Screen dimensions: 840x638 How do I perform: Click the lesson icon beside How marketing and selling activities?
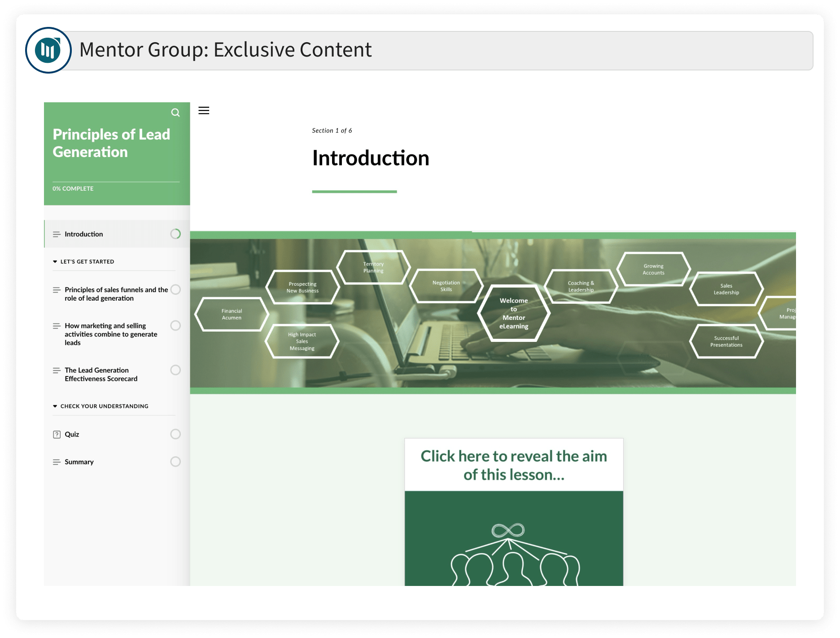coord(57,326)
